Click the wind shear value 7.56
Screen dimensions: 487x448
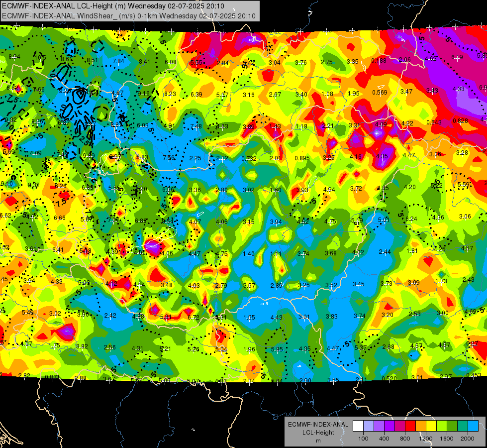(x=169, y=158)
